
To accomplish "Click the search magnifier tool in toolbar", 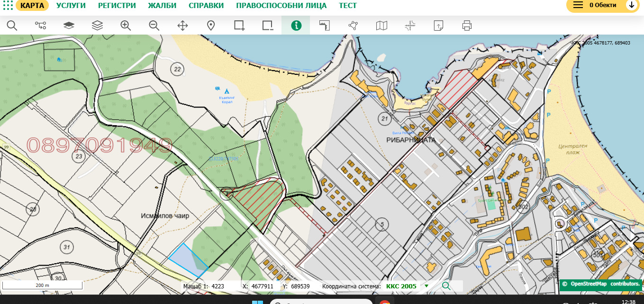I will [12, 26].
